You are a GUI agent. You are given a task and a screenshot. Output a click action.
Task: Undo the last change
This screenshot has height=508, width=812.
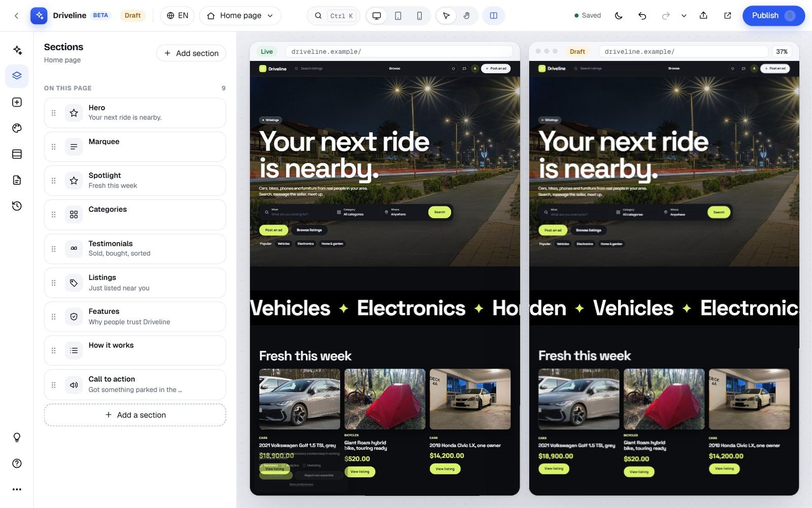pos(642,16)
